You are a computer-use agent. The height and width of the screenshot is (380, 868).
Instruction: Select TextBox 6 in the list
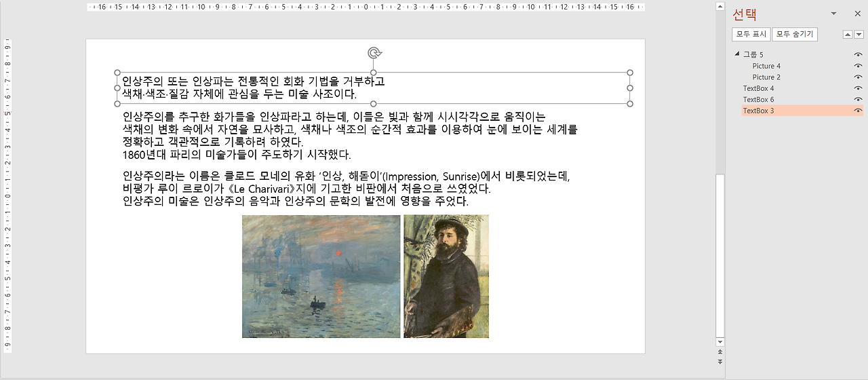758,100
